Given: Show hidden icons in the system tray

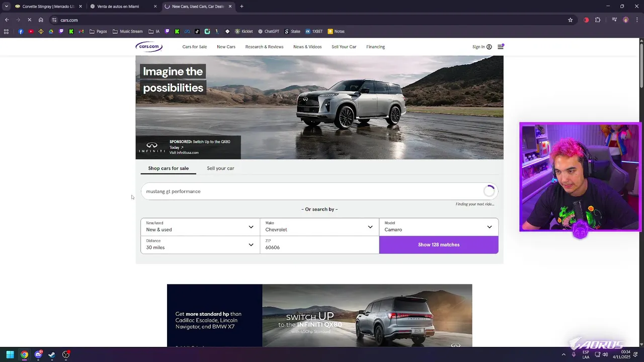Looking at the screenshot, I should (x=565, y=354).
